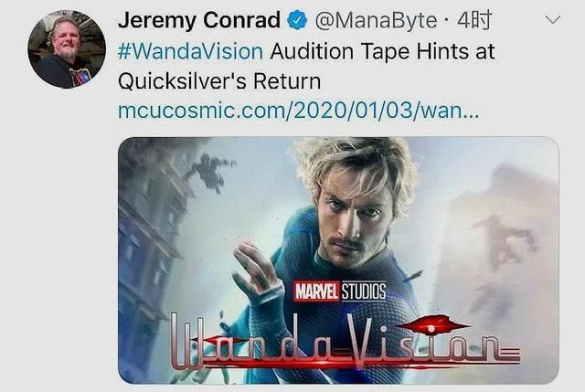585x392 pixels.
Task: Click the blue verified checkmark badge
Action: [x=296, y=20]
